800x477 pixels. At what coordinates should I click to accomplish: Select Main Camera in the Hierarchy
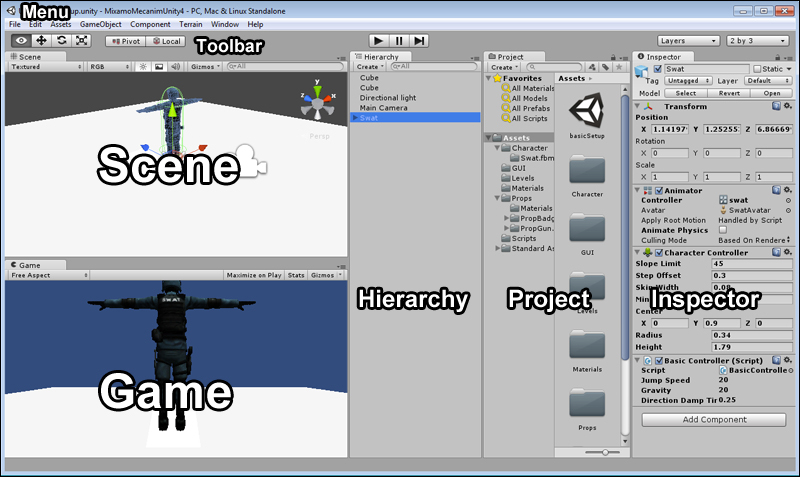(383, 107)
